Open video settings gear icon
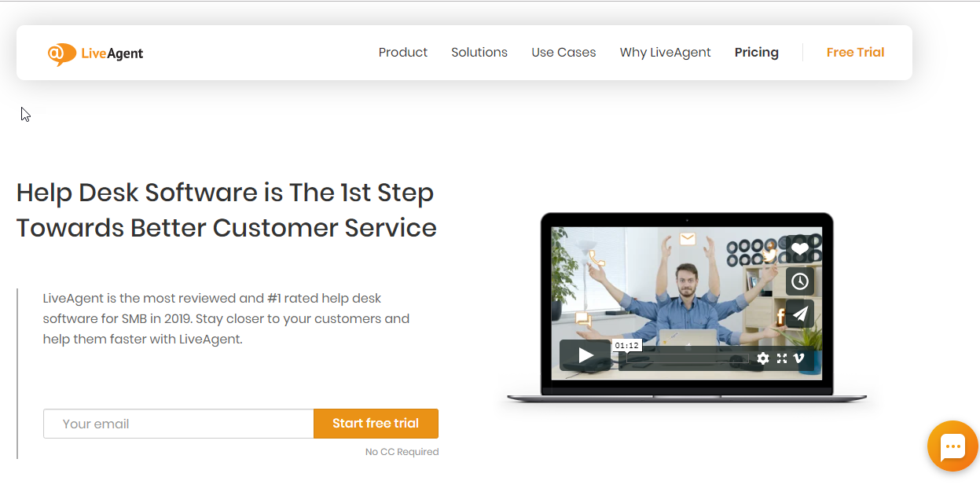Screen dimensions: 980x492 click(762, 358)
